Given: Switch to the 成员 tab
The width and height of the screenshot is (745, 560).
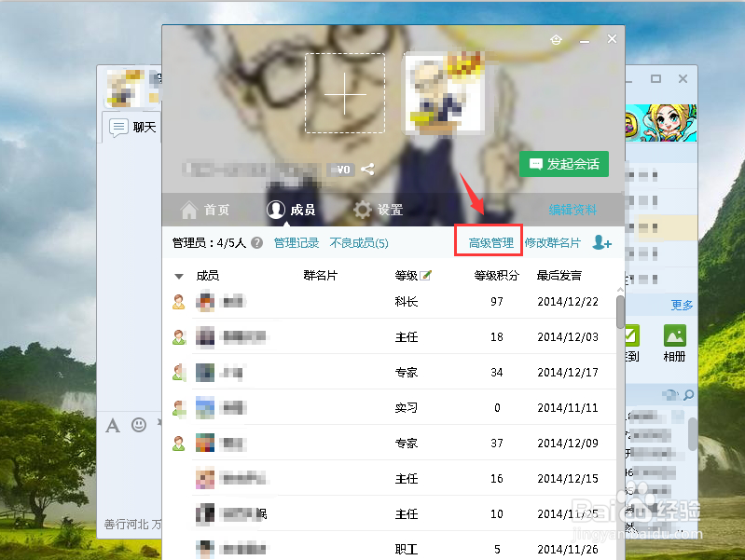Looking at the screenshot, I should point(291,210).
